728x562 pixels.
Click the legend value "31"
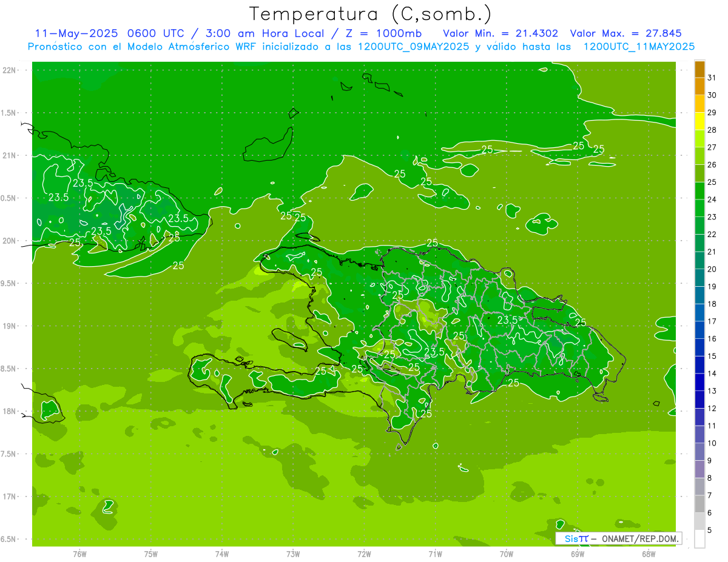pyautogui.click(x=712, y=78)
